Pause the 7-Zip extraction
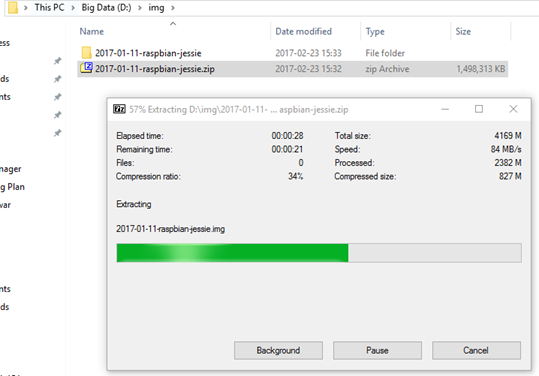The height and width of the screenshot is (376, 539). coord(377,350)
